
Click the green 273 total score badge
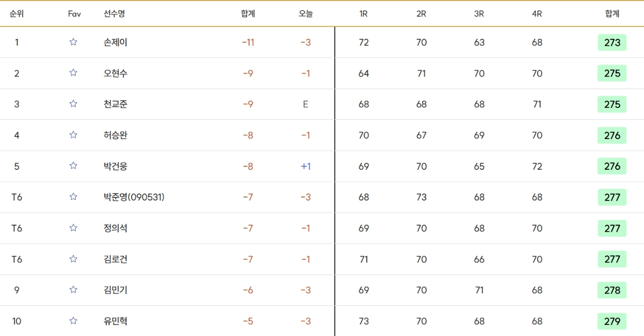click(612, 42)
